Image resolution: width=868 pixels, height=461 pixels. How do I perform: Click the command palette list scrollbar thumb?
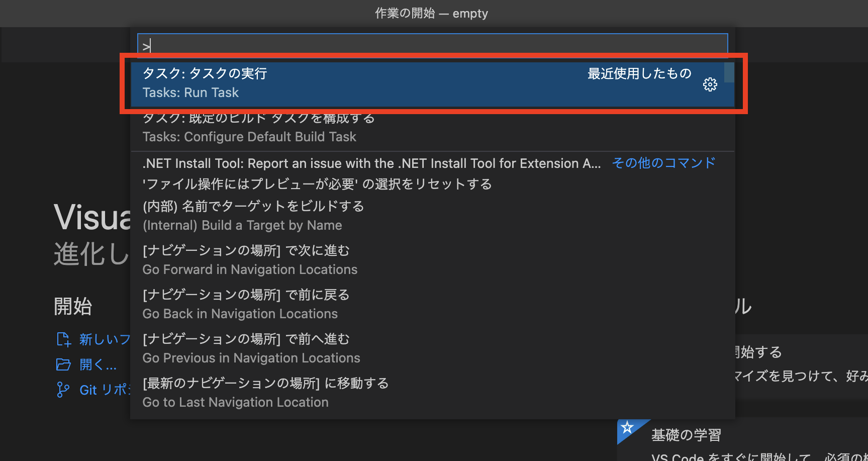point(729,72)
